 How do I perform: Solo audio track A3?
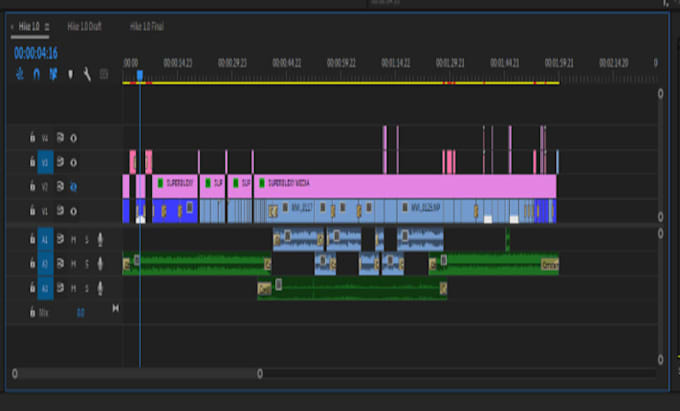click(x=87, y=289)
